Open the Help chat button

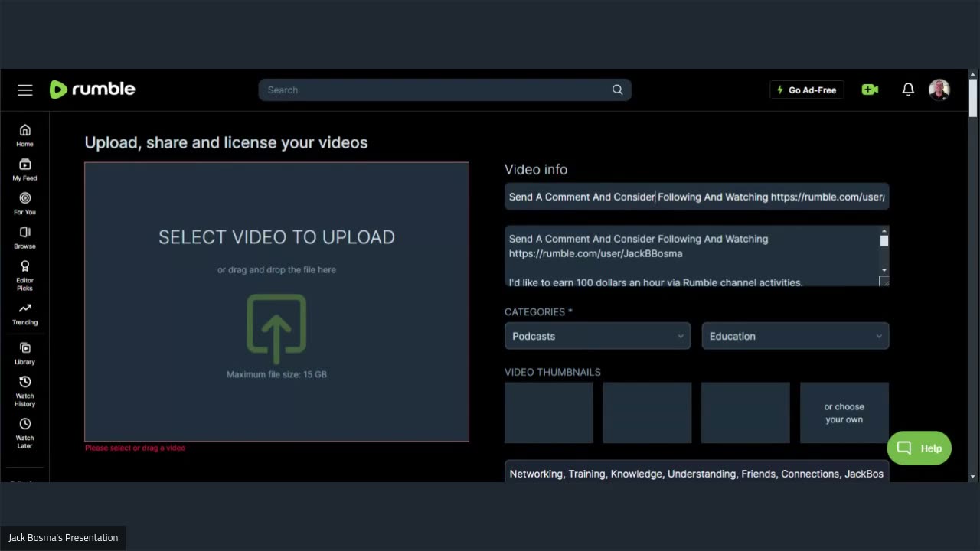coord(919,448)
